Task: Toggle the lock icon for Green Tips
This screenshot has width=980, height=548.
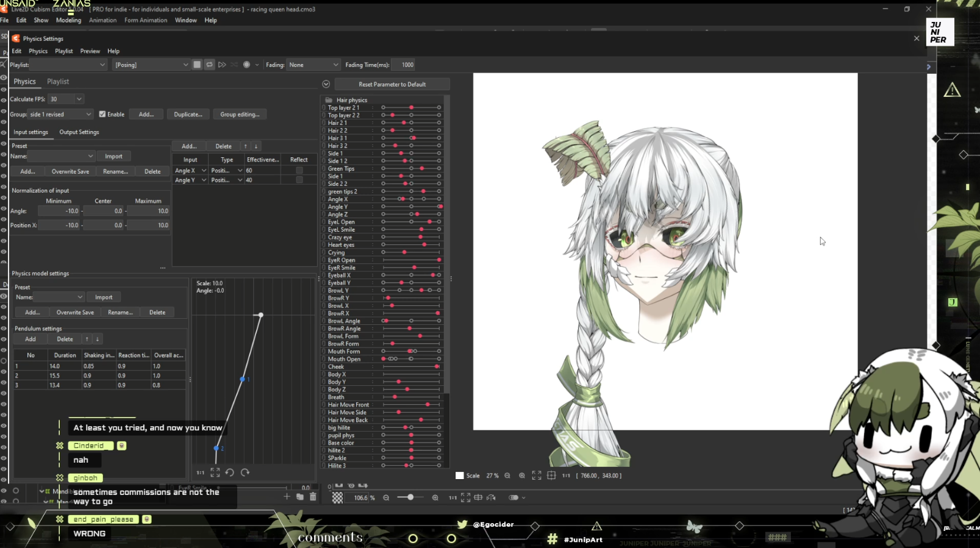Action: (x=324, y=168)
